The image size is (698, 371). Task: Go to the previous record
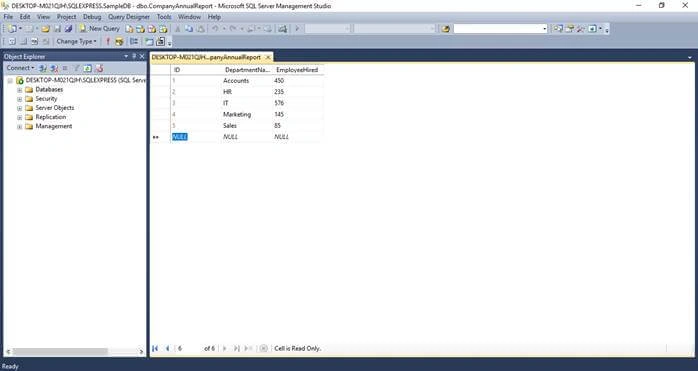[x=167, y=348]
